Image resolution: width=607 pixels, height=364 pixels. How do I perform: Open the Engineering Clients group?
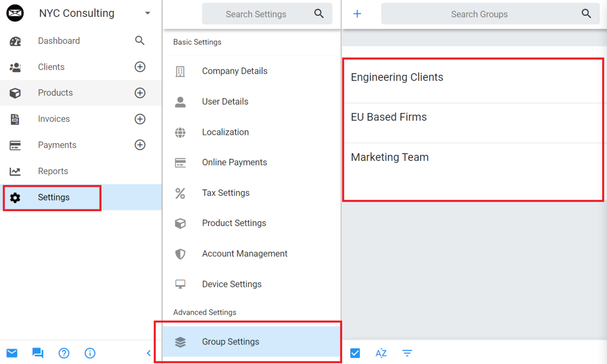(397, 77)
